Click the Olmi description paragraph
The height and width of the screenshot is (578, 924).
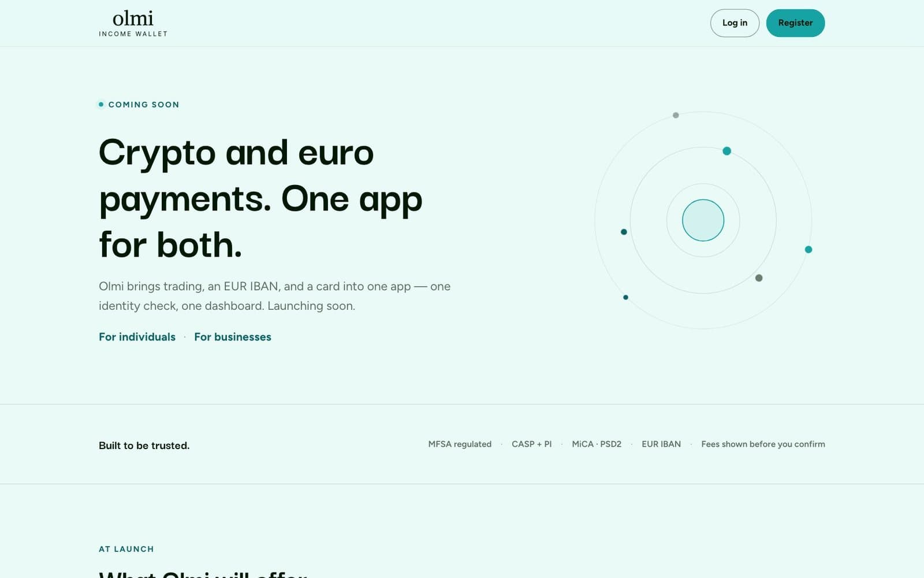click(x=275, y=296)
